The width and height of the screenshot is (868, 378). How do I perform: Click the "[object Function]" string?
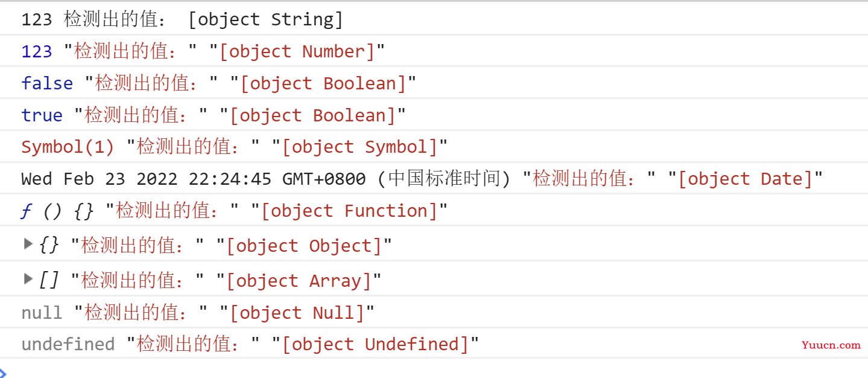[349, 211]
